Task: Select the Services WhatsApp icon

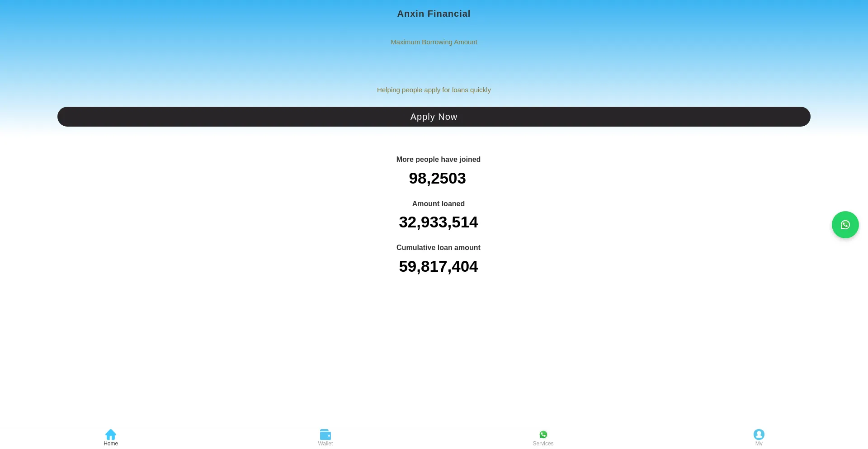Action: 543,435
